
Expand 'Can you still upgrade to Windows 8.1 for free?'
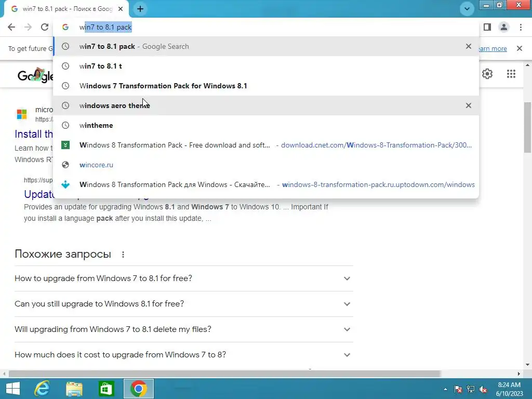183,303
